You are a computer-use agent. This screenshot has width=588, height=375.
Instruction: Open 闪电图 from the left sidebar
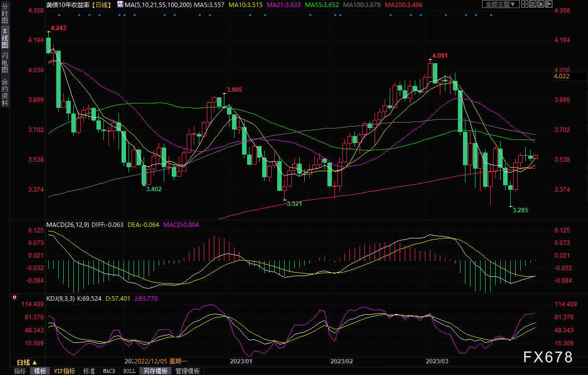[x=5, y=63]
